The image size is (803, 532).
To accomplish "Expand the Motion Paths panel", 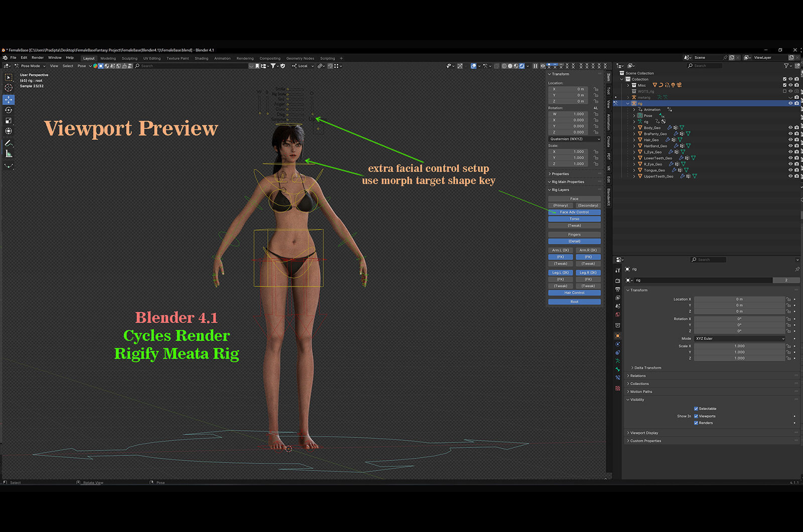I will 641,392.
